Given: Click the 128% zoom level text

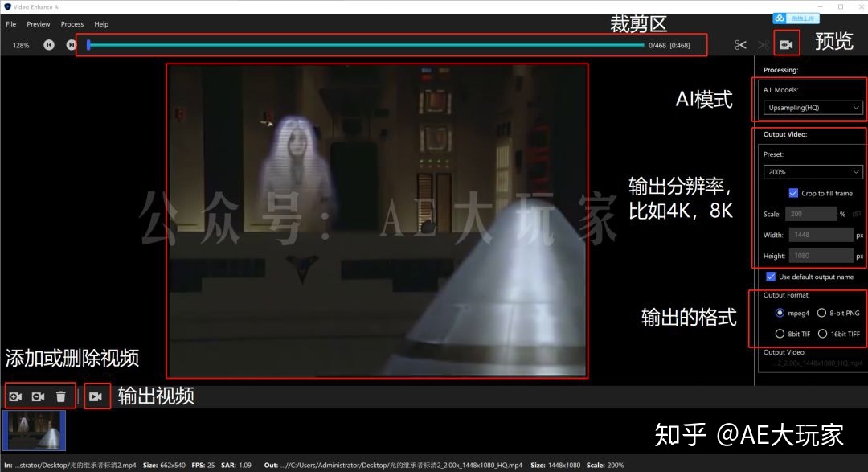Looking at the screenshot, I should coord(21,45).
